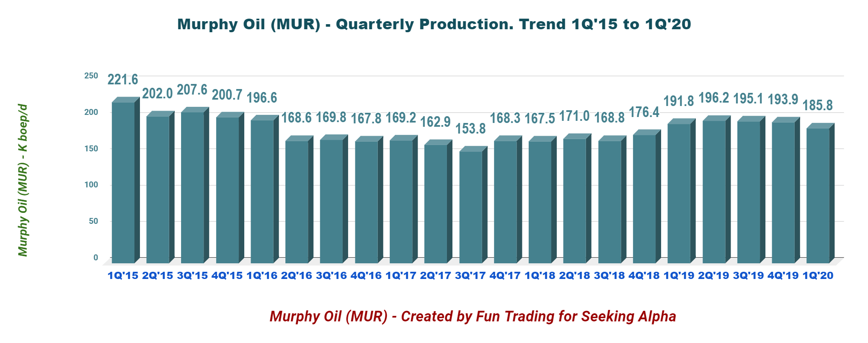Select the 169.2 data label
This screenshot has width=868, height=343.
point(401,117)
